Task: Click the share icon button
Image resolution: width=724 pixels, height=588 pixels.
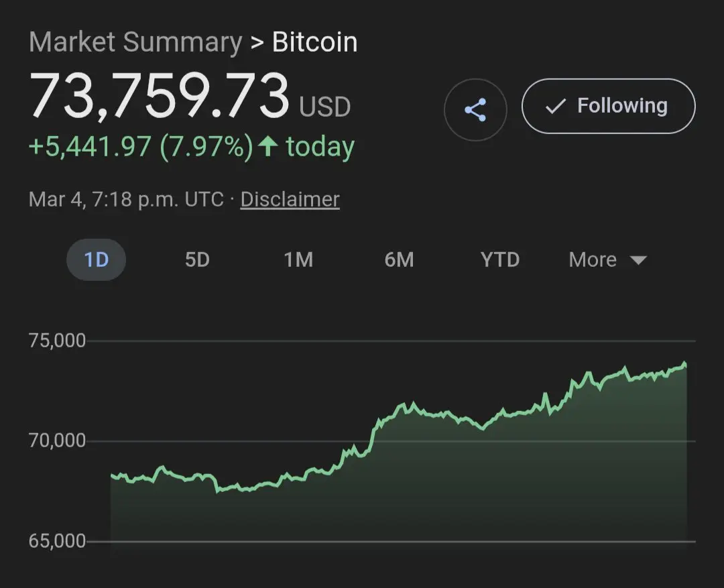Action: [475, 110]
